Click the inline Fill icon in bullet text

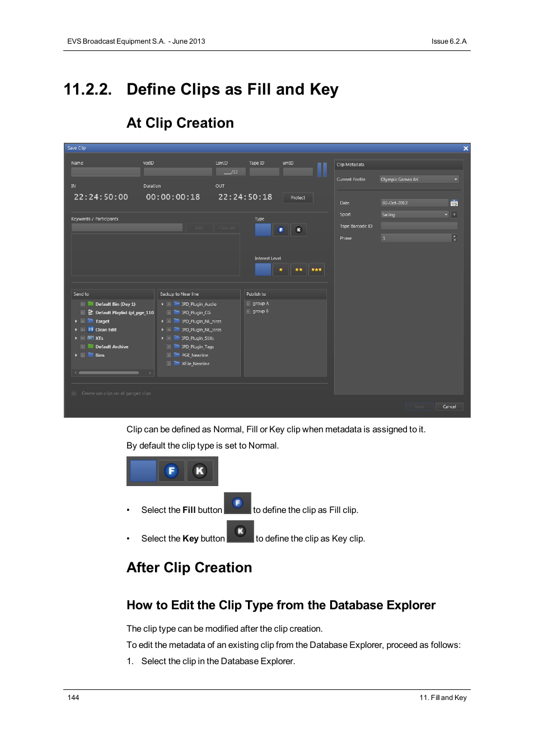pos(237,503)
